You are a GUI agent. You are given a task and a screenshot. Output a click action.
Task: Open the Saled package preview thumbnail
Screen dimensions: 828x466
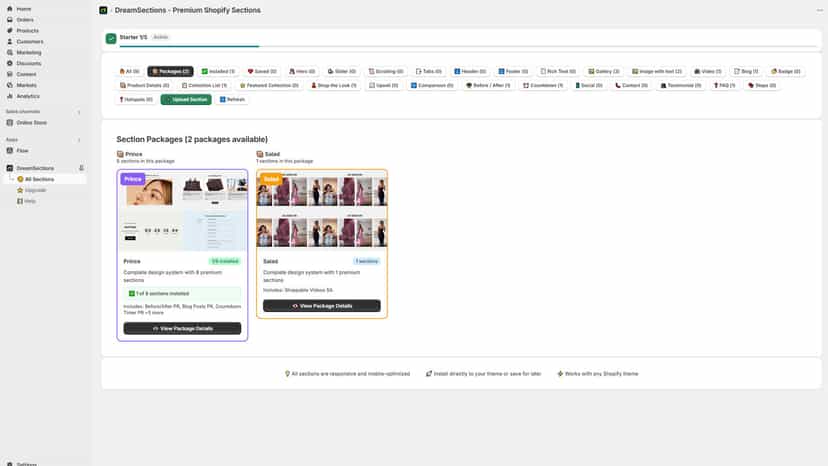point(322,209)
